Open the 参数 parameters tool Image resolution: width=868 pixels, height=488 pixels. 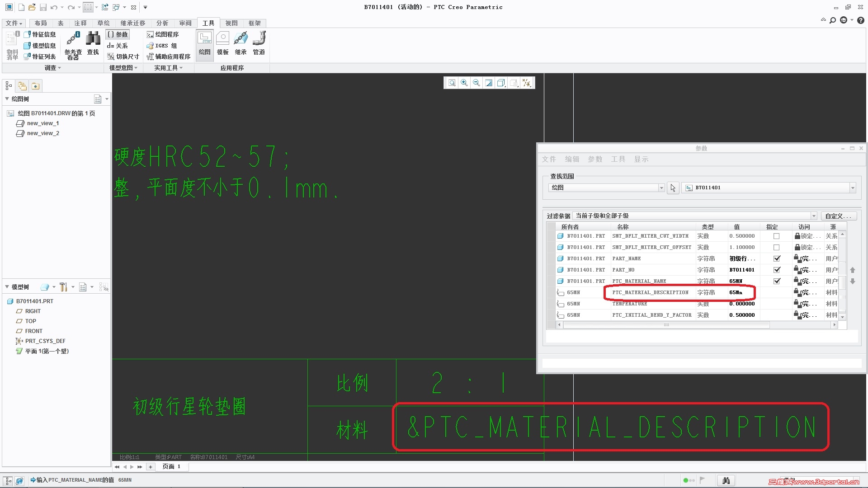[x=118, y=34]
